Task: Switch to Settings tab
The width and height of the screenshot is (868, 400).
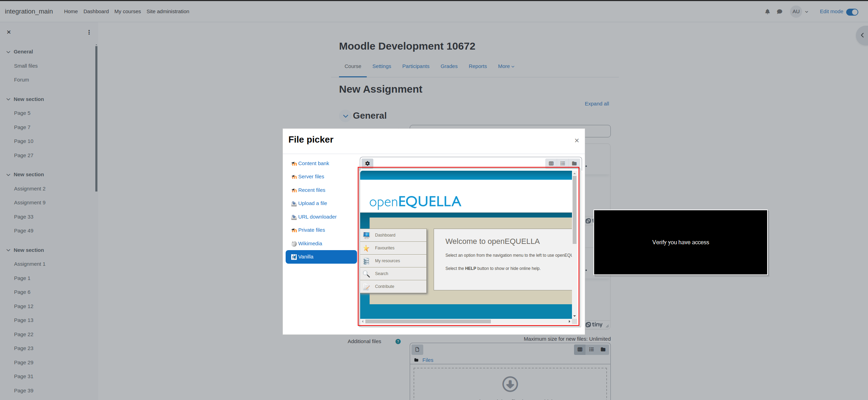Action: (x=382, y=66)
